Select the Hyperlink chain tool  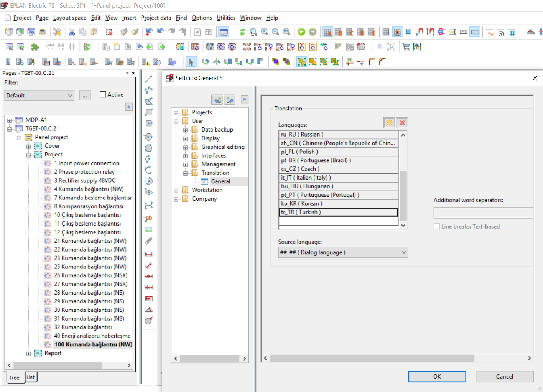pyautogui.click(x=148, y=241)
